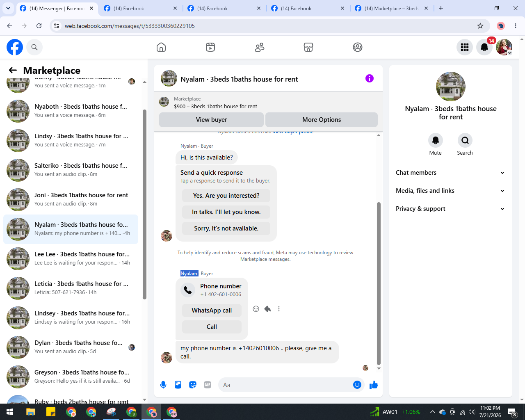Open Salteriko conversation in chat list
525x420 pixels.
[71, 170]
